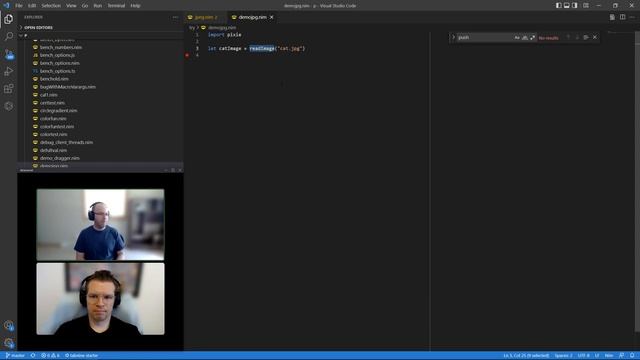Open cat1.nim in explorer
Screen dimensions: 640x360
click(49, 95)
